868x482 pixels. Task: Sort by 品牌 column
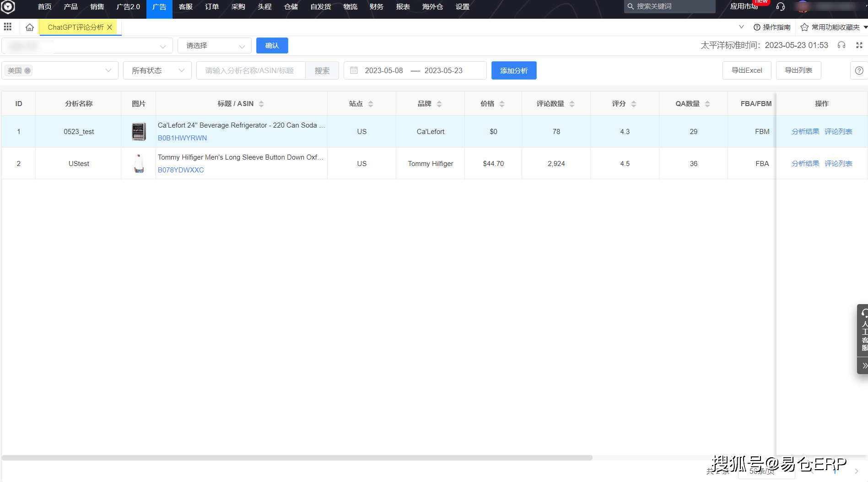(x=439, y=104)
